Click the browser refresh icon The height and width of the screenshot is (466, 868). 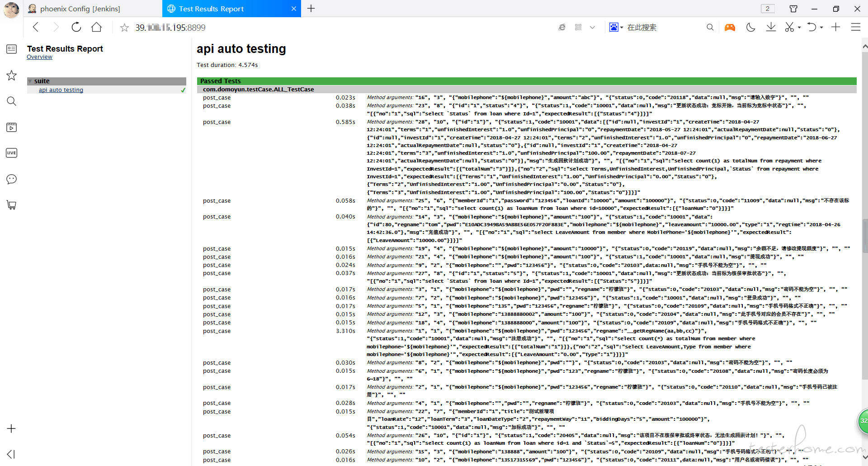pos(76,27)
